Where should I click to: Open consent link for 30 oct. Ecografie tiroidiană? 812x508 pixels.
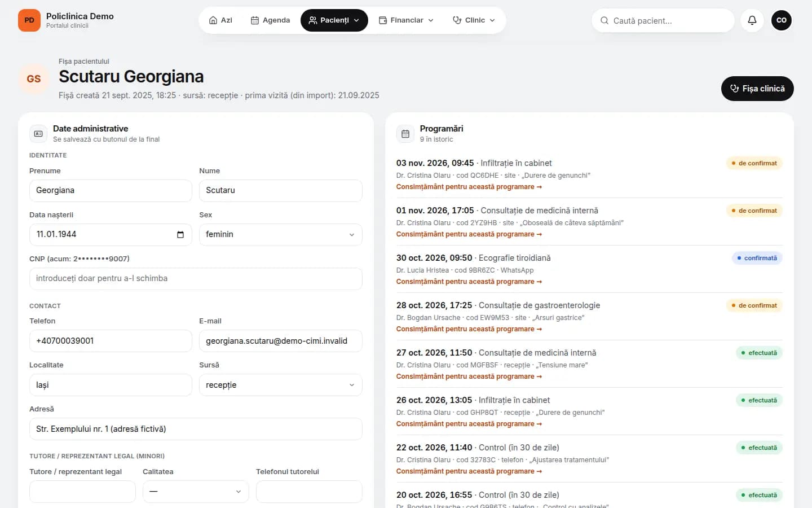pos(469,282)
